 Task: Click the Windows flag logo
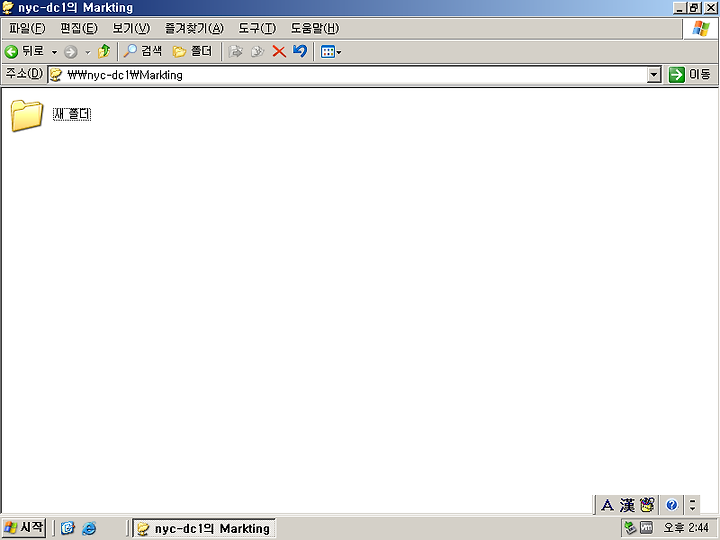click(701, 28)
